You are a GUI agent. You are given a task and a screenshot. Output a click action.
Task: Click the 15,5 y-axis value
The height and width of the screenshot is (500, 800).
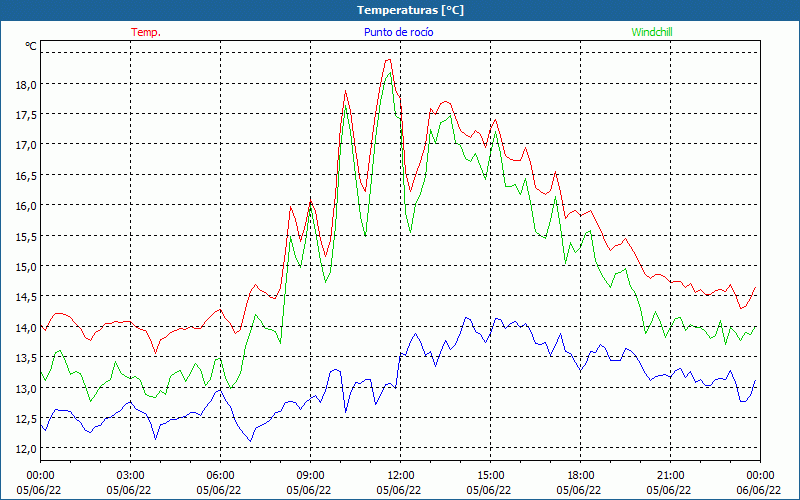[x=26, y=237]
